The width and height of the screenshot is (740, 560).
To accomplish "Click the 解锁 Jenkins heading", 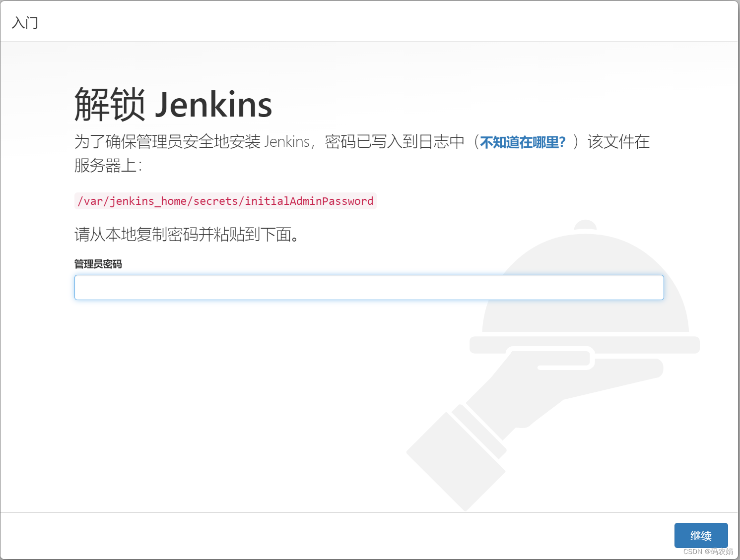I will pos(173,104).
